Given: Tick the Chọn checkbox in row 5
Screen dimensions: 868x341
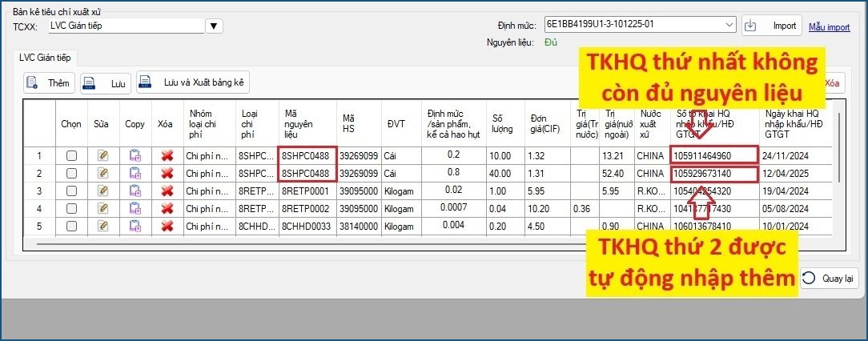Looking at the screenshot, I should point(71,227).
